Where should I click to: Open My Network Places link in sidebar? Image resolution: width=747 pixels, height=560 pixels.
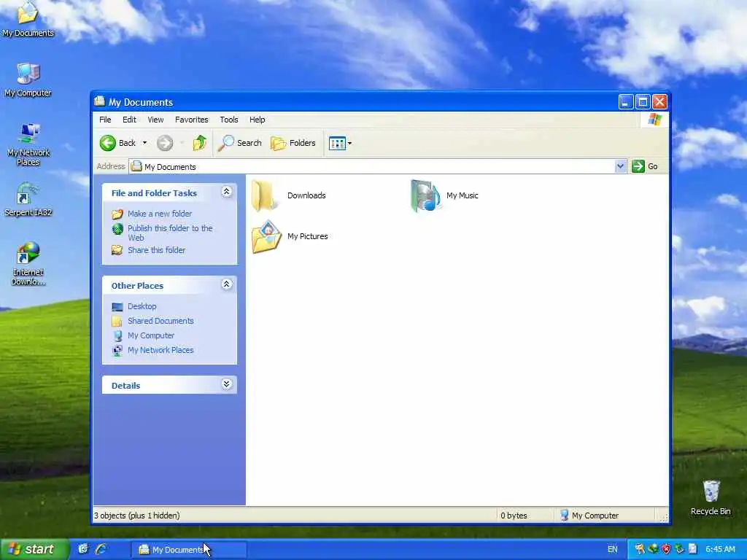[x=160, y=350]
